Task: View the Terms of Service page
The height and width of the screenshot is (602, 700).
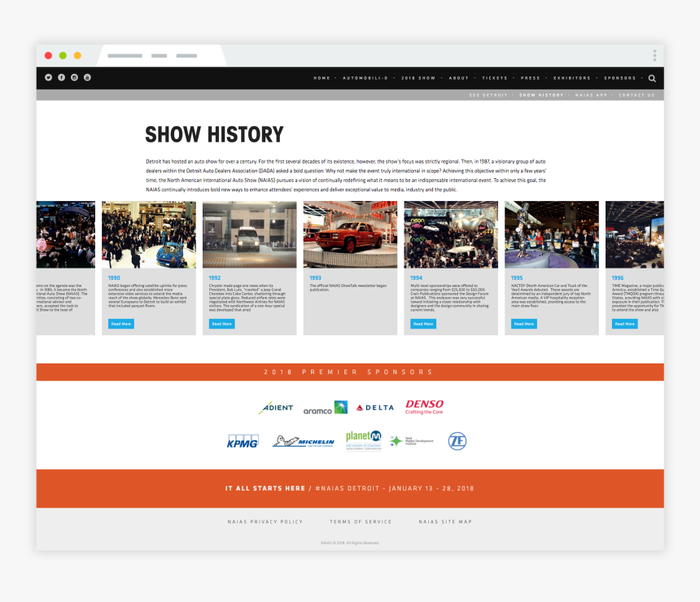Action: 361,521
